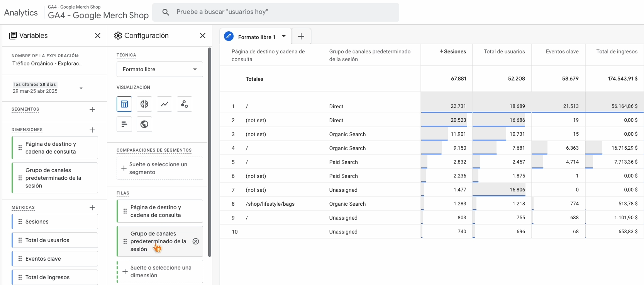Select the bar chart visualization icon

(124, 124)
